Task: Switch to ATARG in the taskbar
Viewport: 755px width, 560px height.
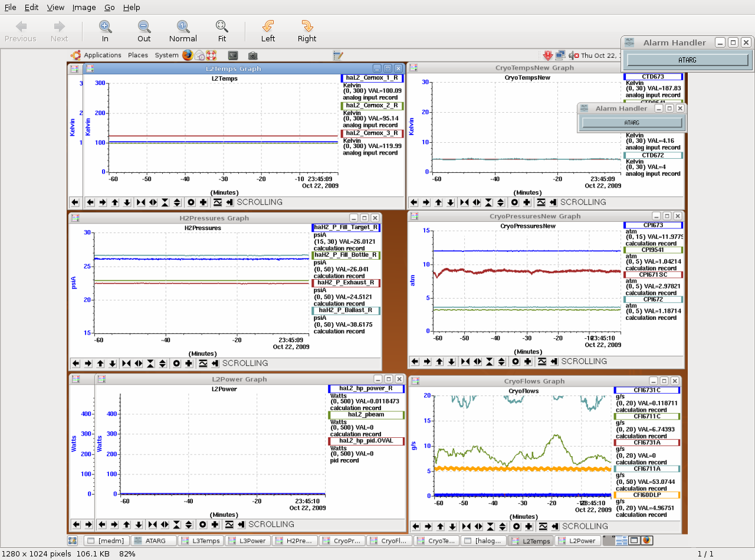Action: coord(153,541)
